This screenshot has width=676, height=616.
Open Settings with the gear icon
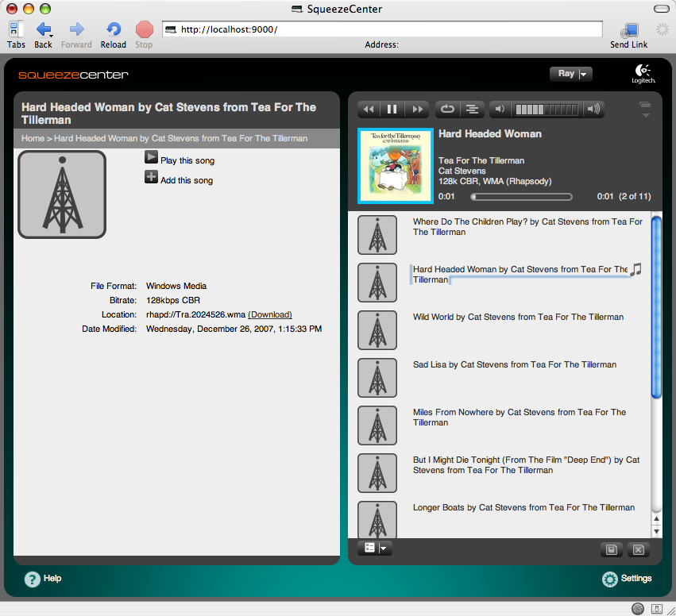pyautogui.click(x=610, y=579)
